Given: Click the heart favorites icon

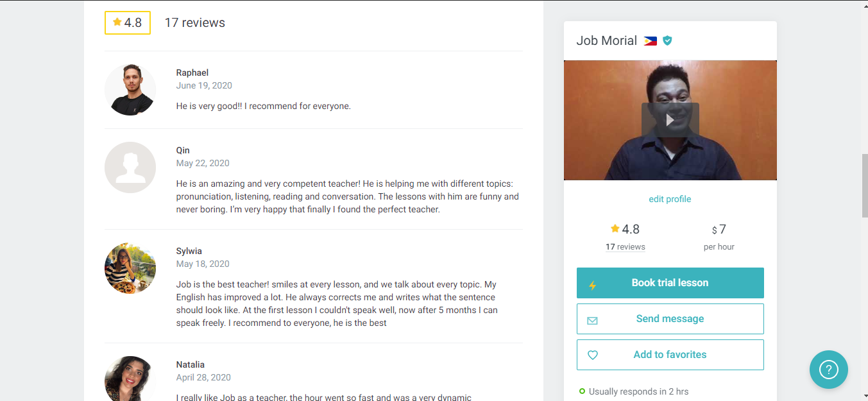Looking at the screenshot, I should 592,355.
